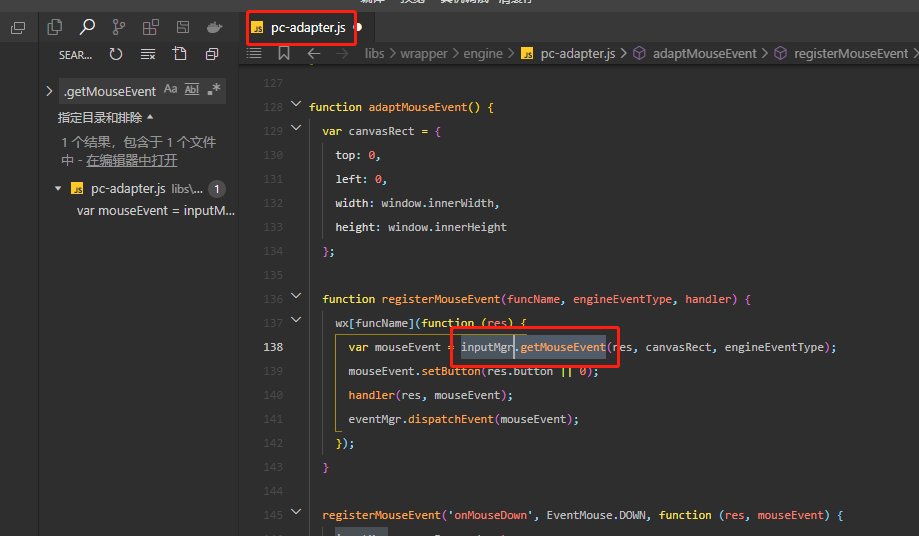Image resolution: width=919 pixels, height=536 pixels.
Task: Click window.innerHeight on line 133
Action: coord(447,227)
